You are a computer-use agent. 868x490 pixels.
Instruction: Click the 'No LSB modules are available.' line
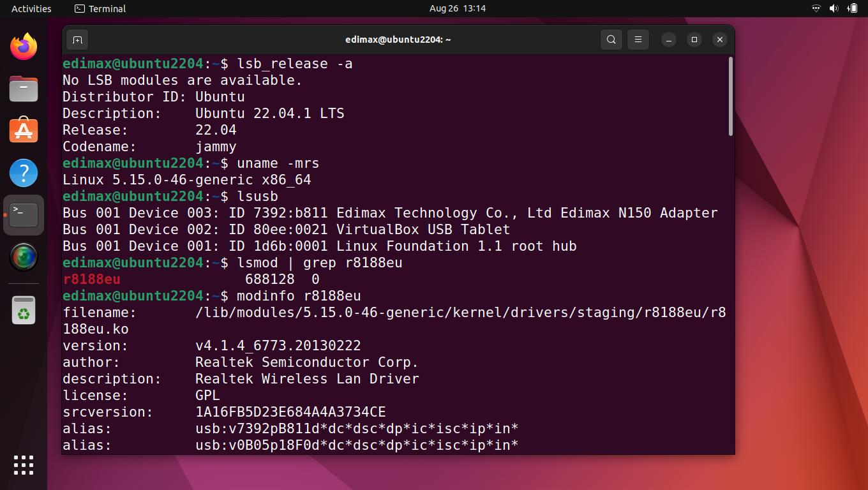point(183,80)
